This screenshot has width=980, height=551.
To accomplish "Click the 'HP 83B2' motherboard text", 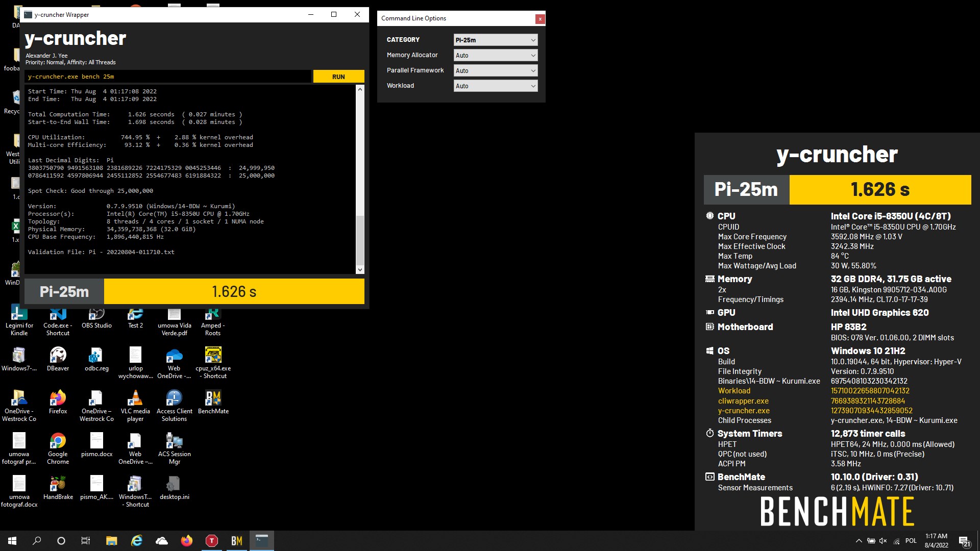I will coord(848,327).
